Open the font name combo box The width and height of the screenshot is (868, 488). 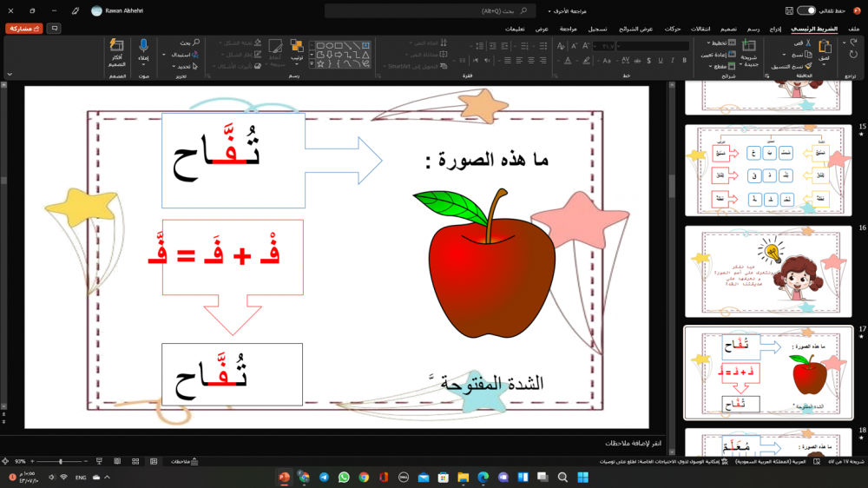[654, 46]
